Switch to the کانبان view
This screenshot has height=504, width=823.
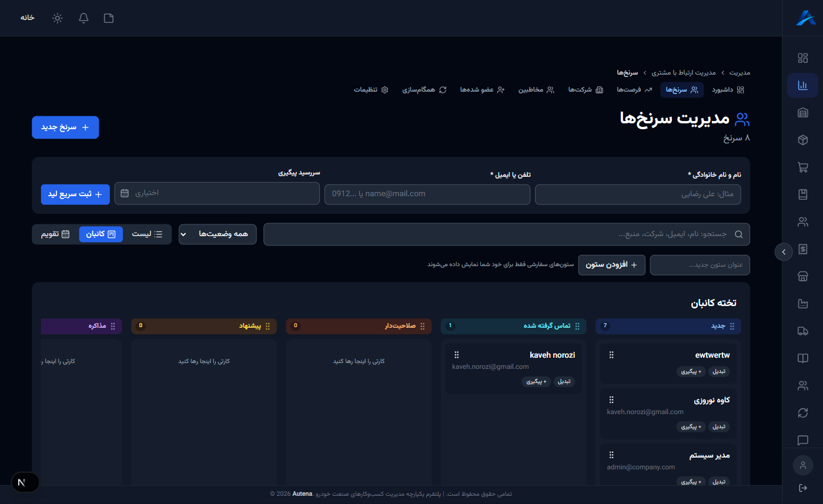point(101,234)
